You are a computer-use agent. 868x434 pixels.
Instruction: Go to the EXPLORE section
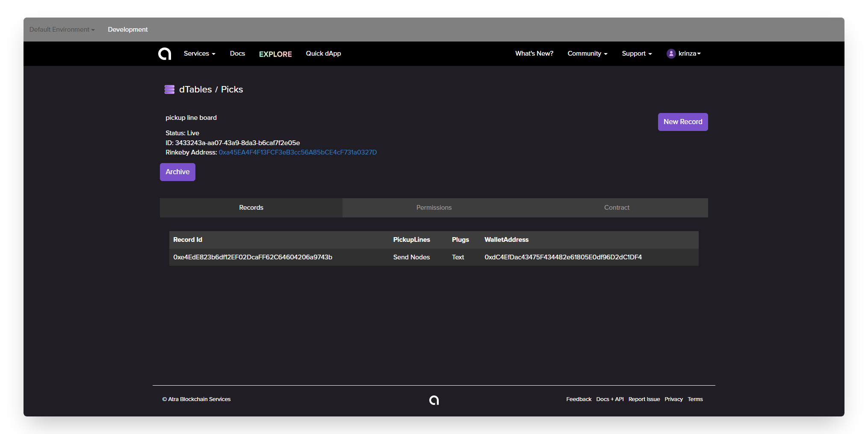click(x=275, y=54)
